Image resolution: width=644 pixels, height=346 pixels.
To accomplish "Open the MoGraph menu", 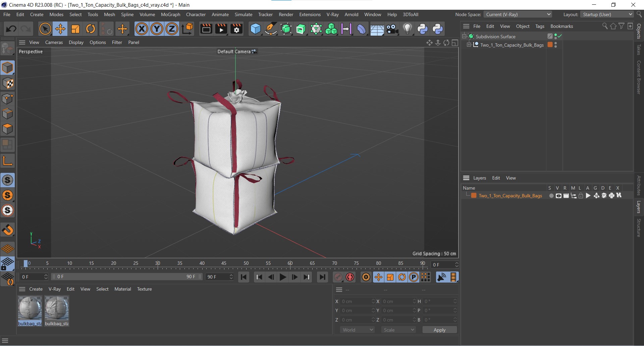I will point(170,14).
